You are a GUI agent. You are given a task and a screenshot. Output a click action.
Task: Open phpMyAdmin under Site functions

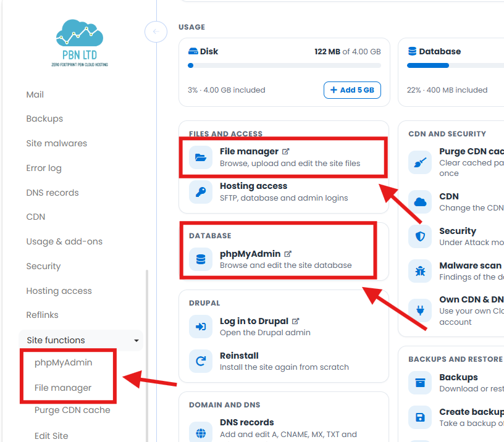point(64,362)
